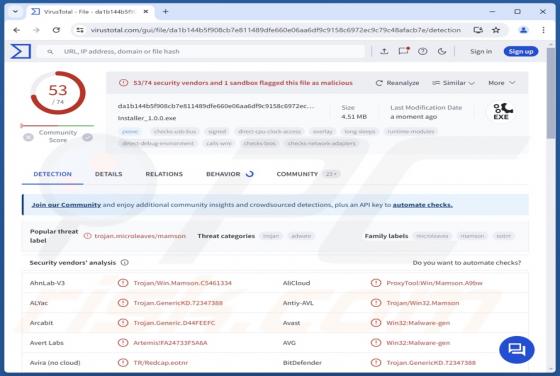The width and height of the screenshot is (560, 376).
Task: Click AVG detection alert icon
Action: pos(376,343)
